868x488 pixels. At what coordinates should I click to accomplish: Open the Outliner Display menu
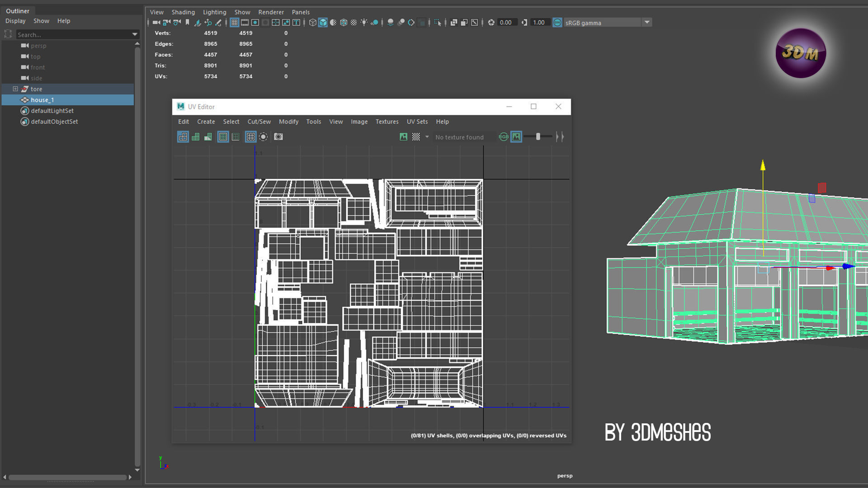15,21
